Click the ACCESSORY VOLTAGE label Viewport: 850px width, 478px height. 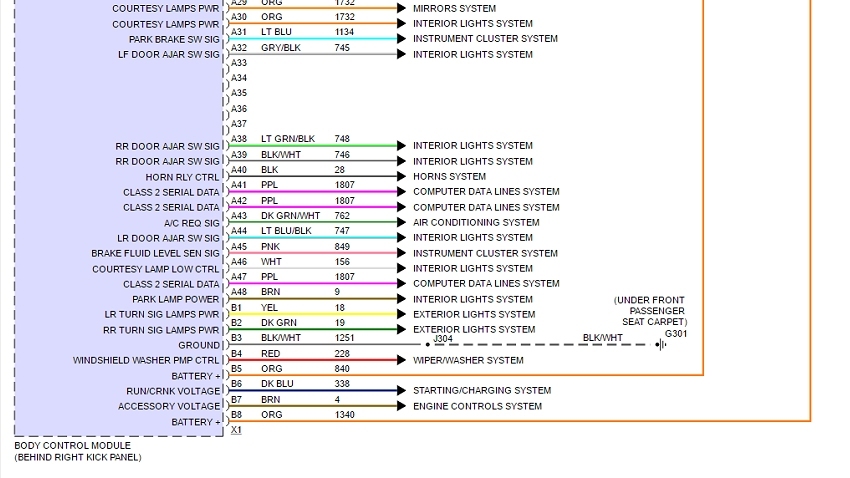[x=169, y=406]
